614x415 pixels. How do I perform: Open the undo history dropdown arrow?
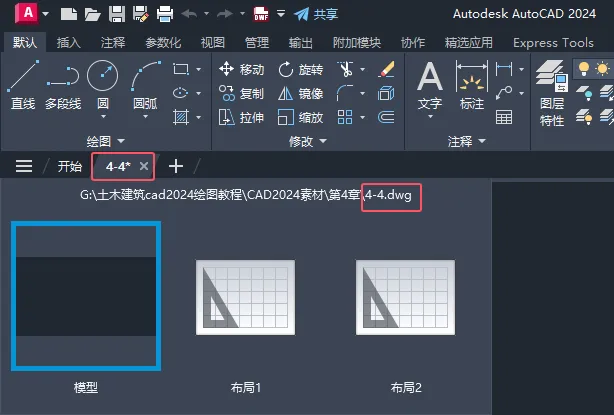[206, 14]
